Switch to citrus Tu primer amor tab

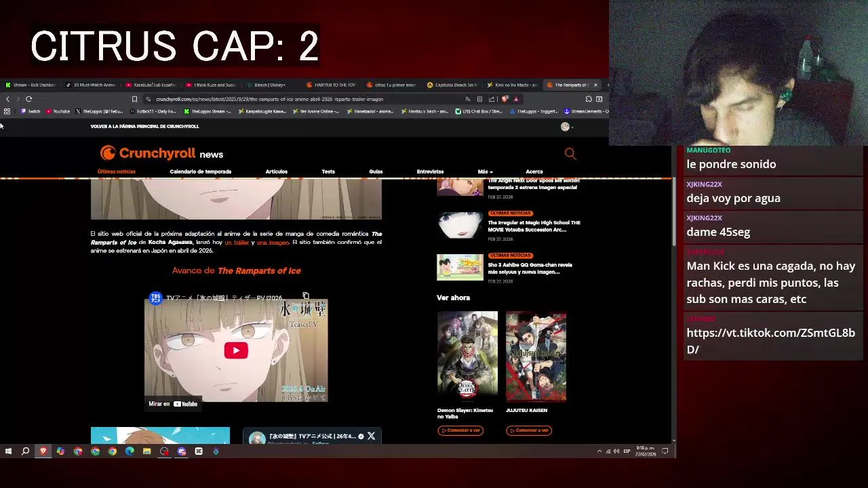[x=391, y=85]
